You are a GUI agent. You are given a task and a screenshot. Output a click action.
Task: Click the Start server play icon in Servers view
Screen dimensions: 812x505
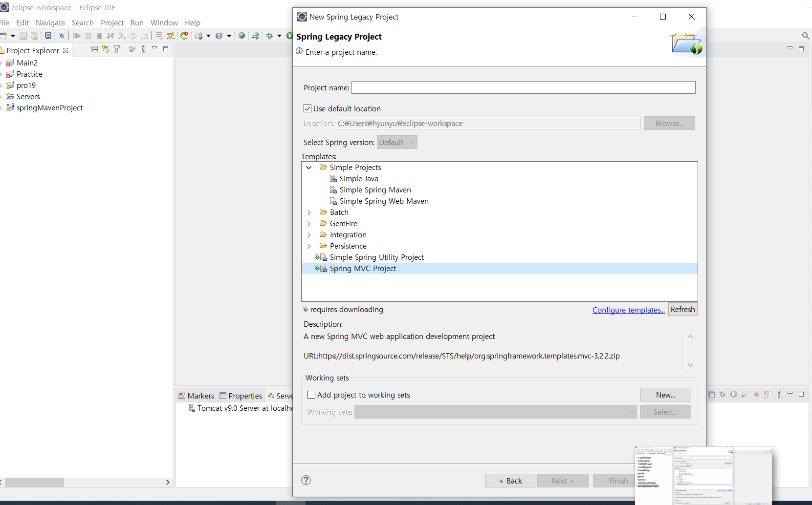734,394
